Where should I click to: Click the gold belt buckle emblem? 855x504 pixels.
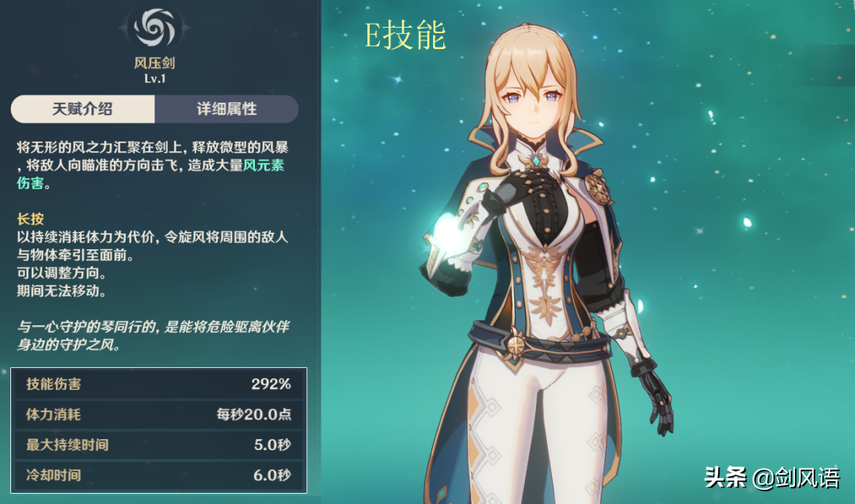point(515,346)
